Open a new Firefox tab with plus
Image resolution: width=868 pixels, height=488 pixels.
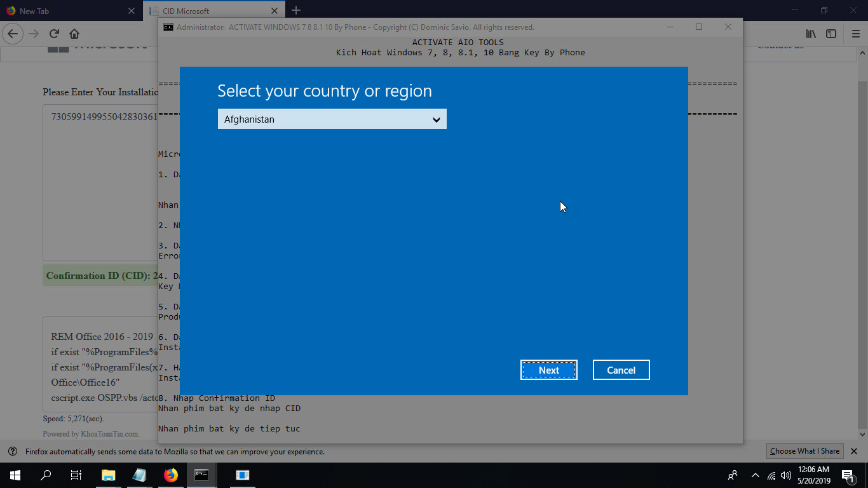(296, 11)
